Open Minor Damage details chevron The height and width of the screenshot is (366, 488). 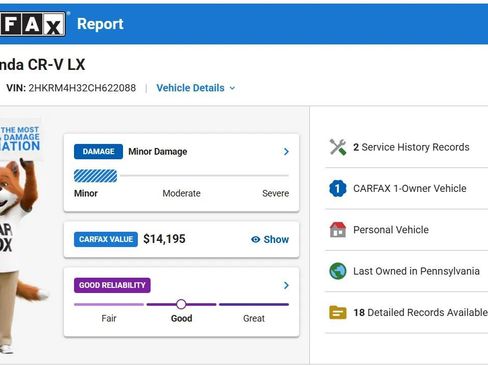coord(286,152)
